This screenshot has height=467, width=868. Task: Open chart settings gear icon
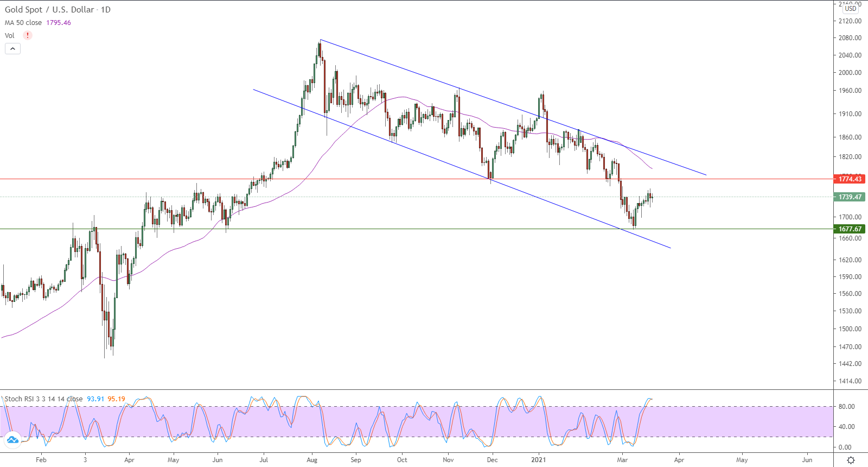click(851, 460)
